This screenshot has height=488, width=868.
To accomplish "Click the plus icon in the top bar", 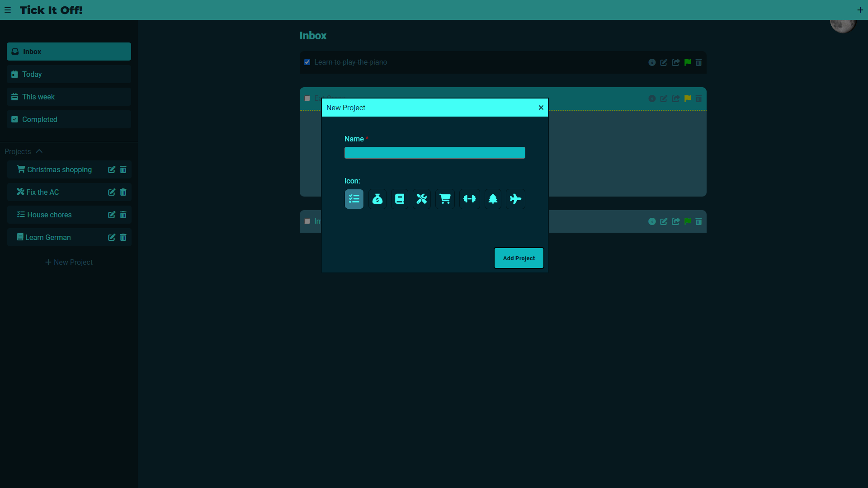I will pyautogui.click(x=860, y=10).
